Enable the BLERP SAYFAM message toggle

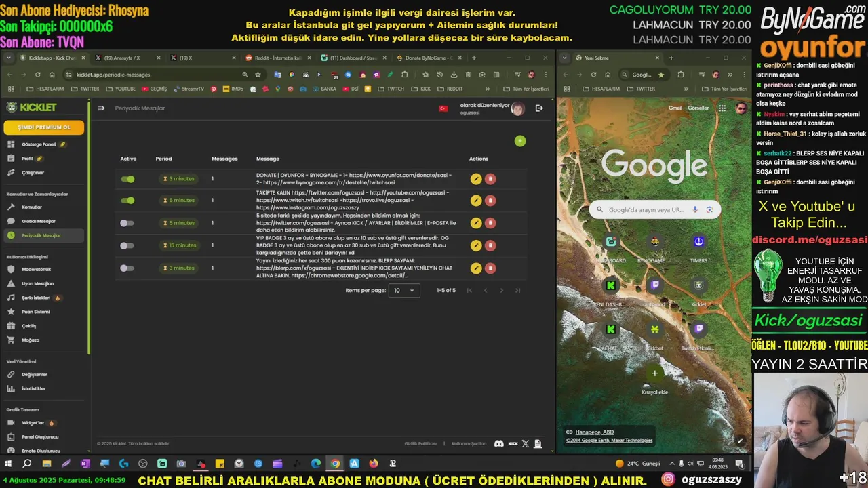127,268
